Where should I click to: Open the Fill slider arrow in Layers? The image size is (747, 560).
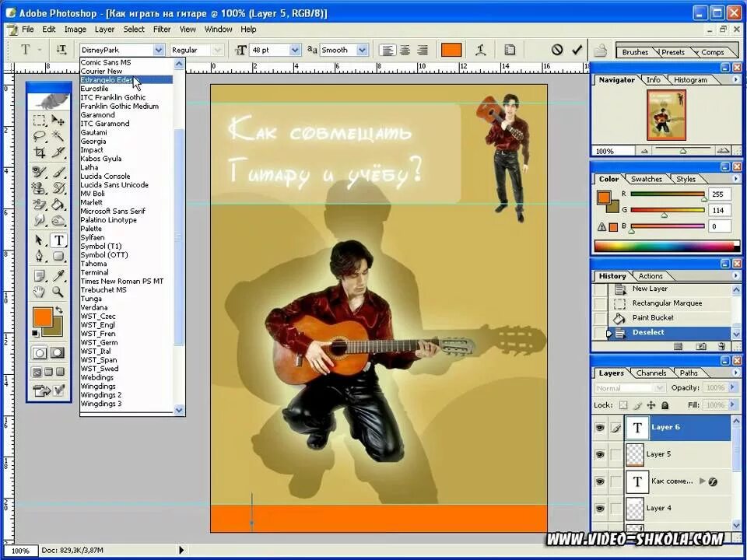(x=733, y=404)
